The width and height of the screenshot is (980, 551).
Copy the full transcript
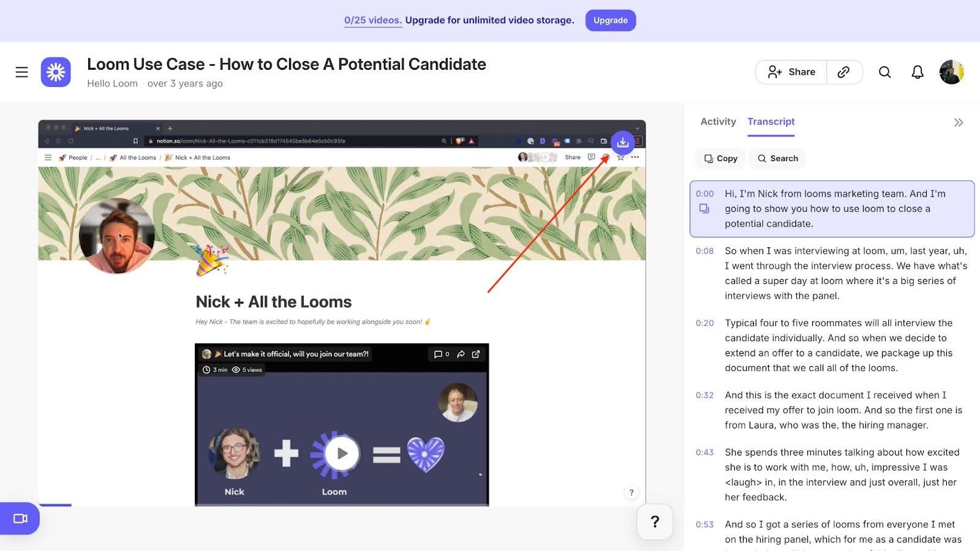click(721, 158)
